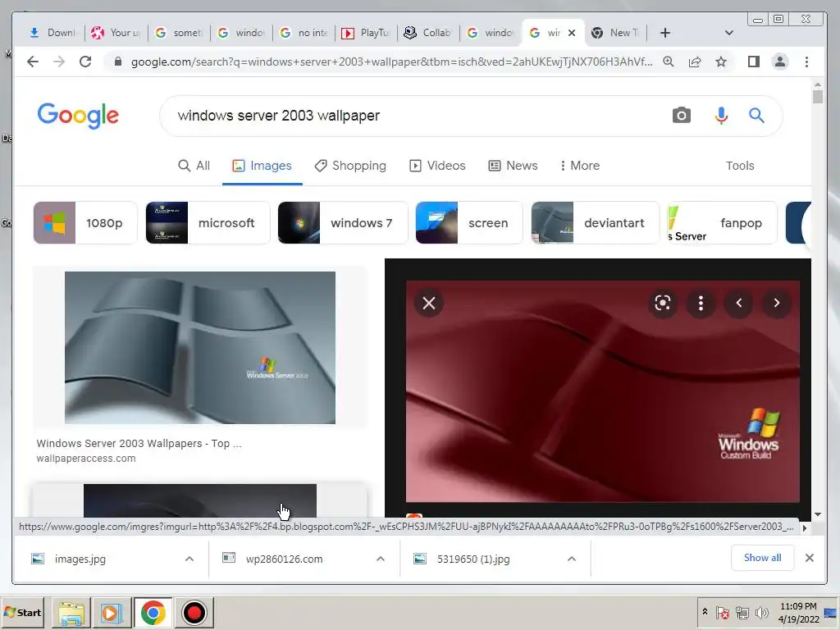Open Google Lens on the preview image

pos(663,304)
